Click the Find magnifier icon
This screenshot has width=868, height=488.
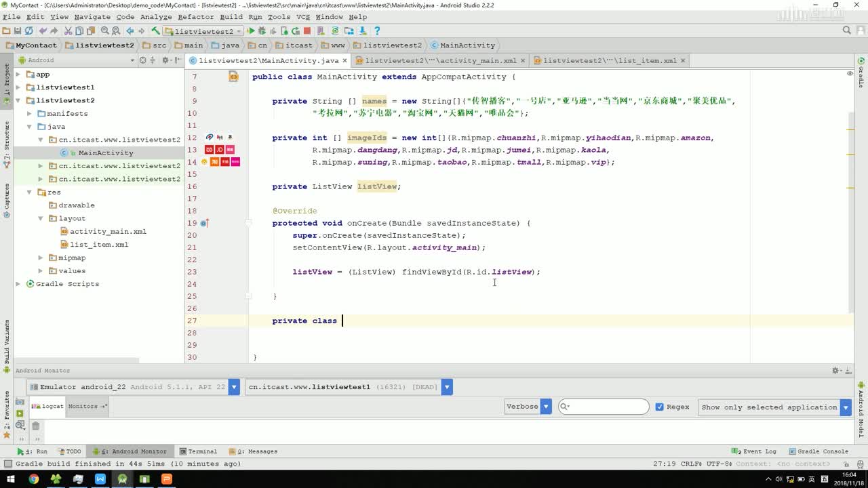(105, 31)
